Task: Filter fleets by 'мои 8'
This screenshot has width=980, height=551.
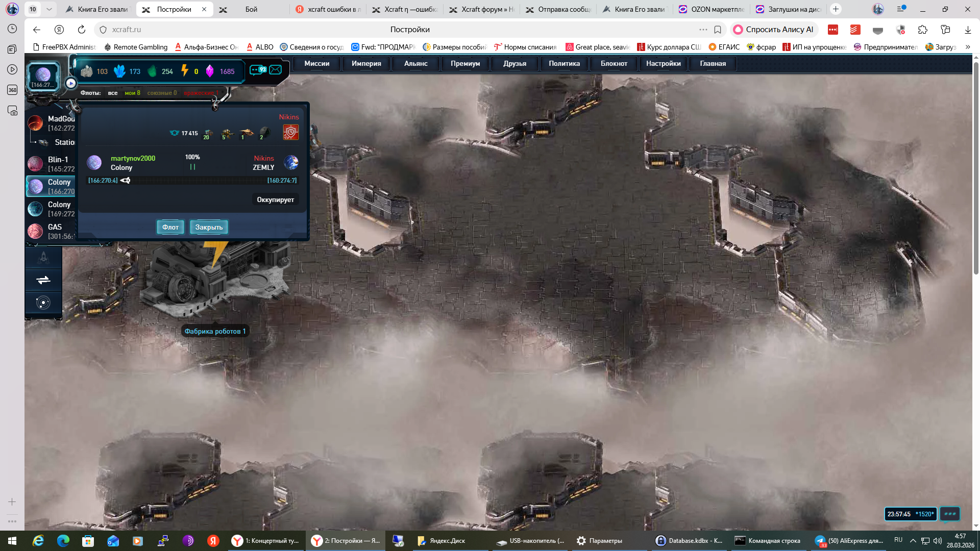Action: pos(132,93)
